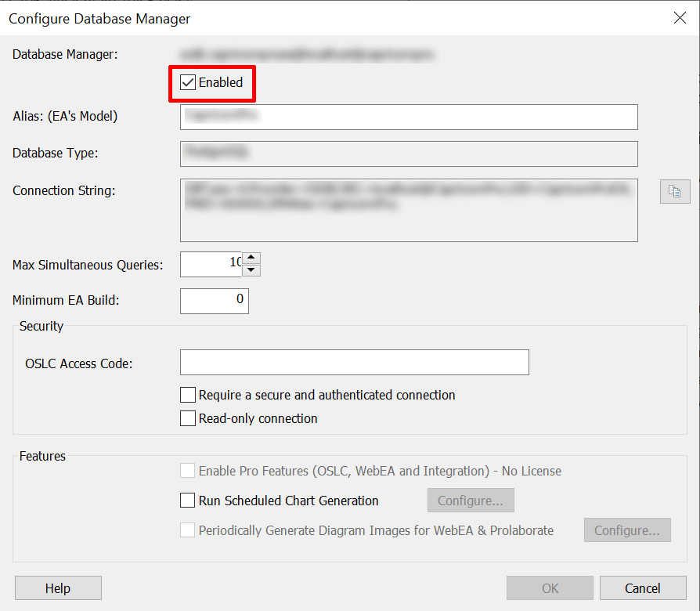Cancel the Configure Database Manager dialog
This screenshot has width=700, height=611.
click(643, 588)
